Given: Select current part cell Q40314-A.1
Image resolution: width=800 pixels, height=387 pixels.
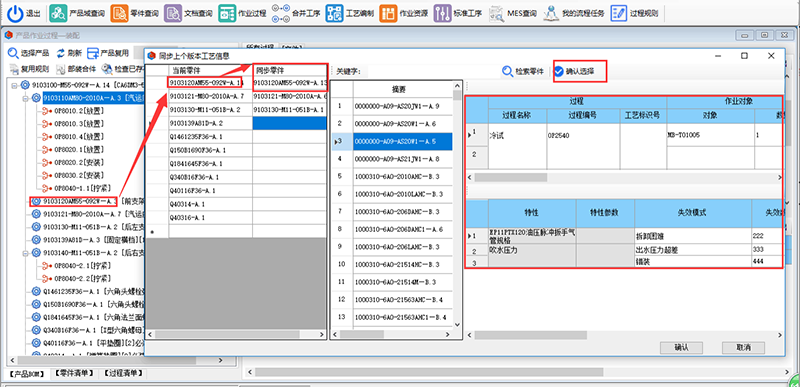Looking at the screenshot, I should coord(210,204).
